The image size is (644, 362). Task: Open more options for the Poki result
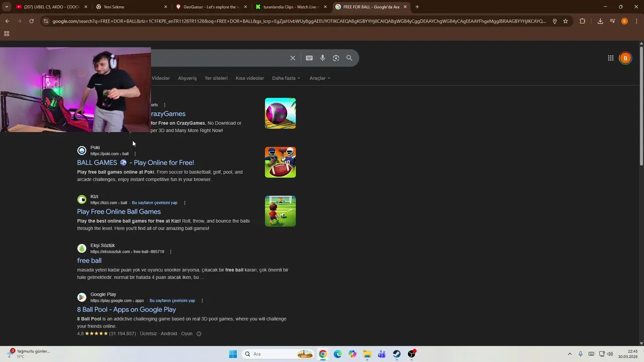tap(135, 154)
